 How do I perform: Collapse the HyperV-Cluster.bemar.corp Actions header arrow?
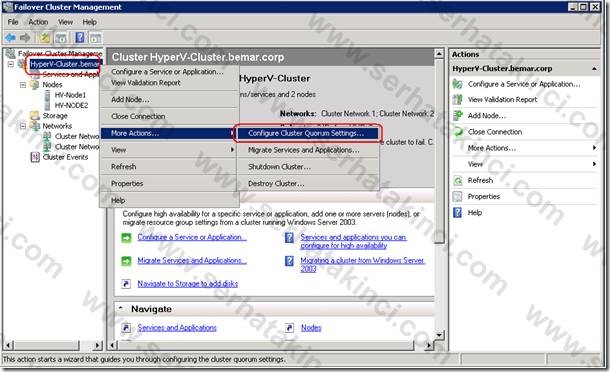(x=594, y=69)
